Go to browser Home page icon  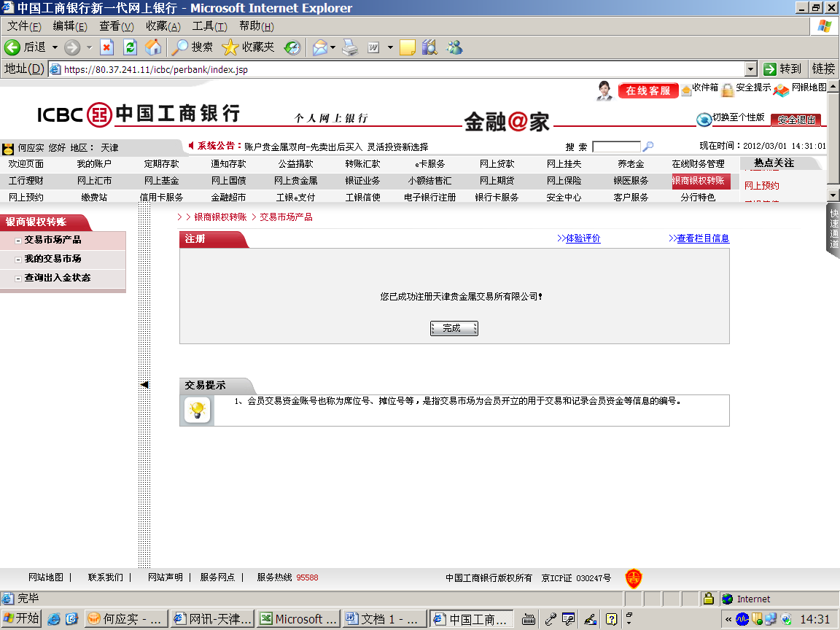tap(153, 47)
